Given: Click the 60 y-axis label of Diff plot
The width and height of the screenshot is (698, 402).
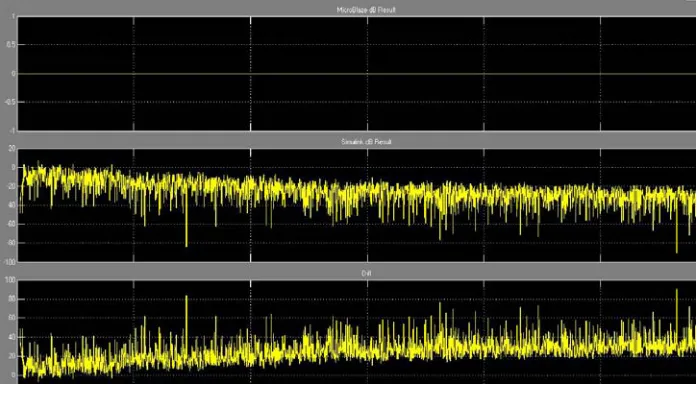Looking at the screenshot, I should tap(12, 318).
